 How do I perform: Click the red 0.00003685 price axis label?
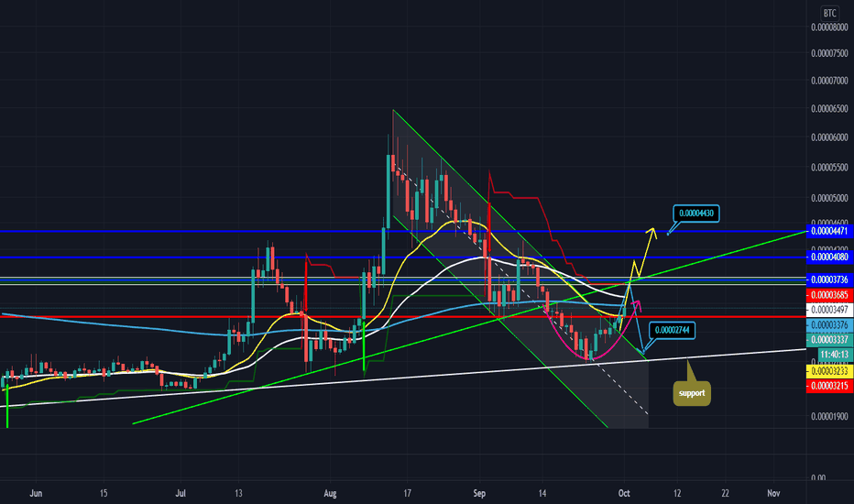click(x=829, y=295)
